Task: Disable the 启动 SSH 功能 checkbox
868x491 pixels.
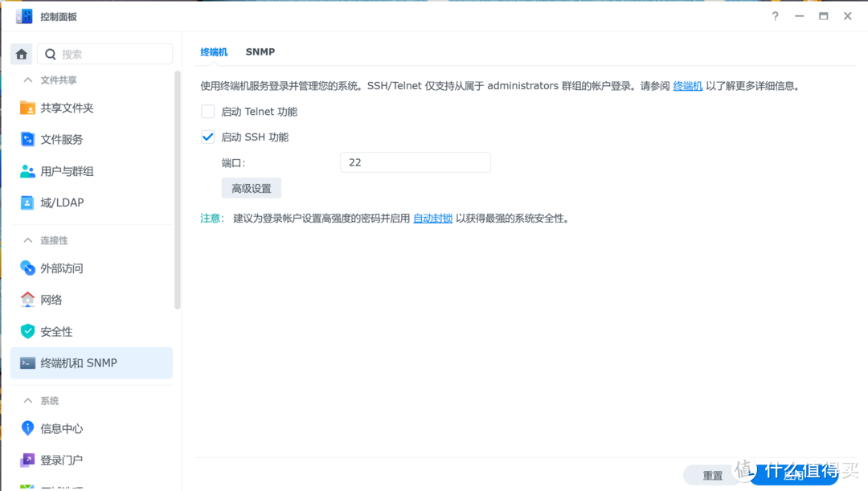Action: [x=207, y=137]
